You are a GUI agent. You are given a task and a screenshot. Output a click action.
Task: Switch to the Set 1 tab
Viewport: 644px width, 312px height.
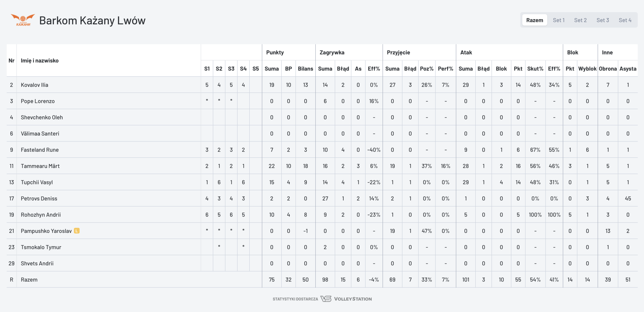(558, 20)
